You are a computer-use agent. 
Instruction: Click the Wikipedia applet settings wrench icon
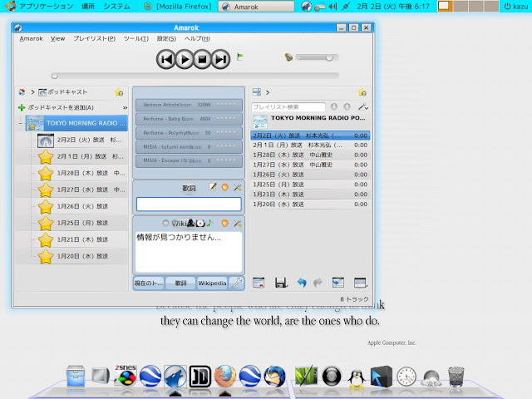pos(238,223)
